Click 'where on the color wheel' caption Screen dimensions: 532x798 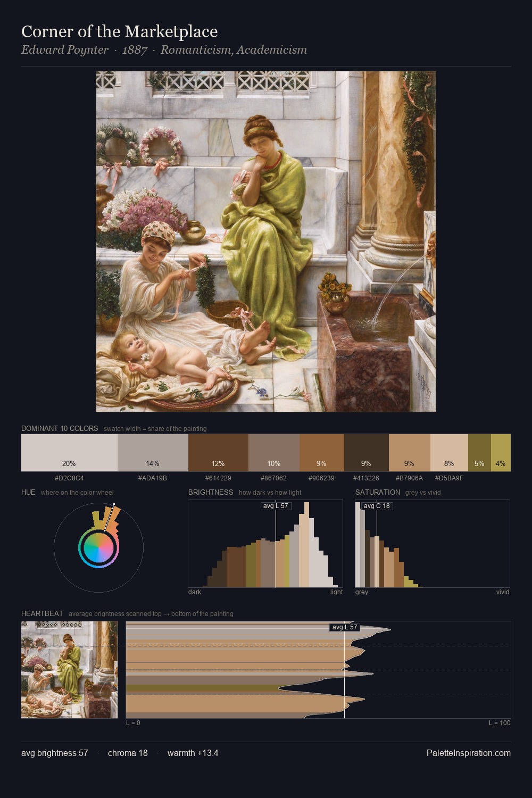click(x=77, y=492)
